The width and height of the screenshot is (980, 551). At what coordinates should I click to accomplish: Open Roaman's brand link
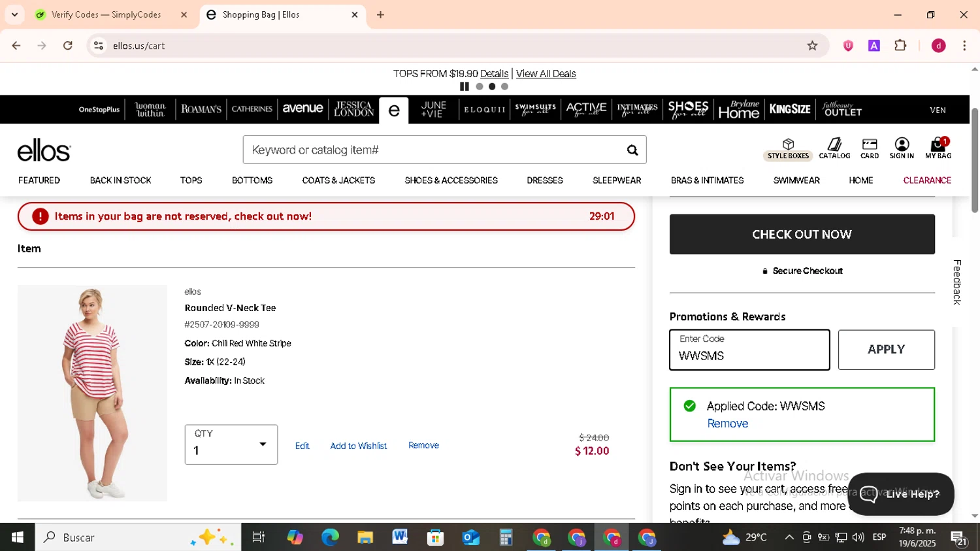point(201,109)
